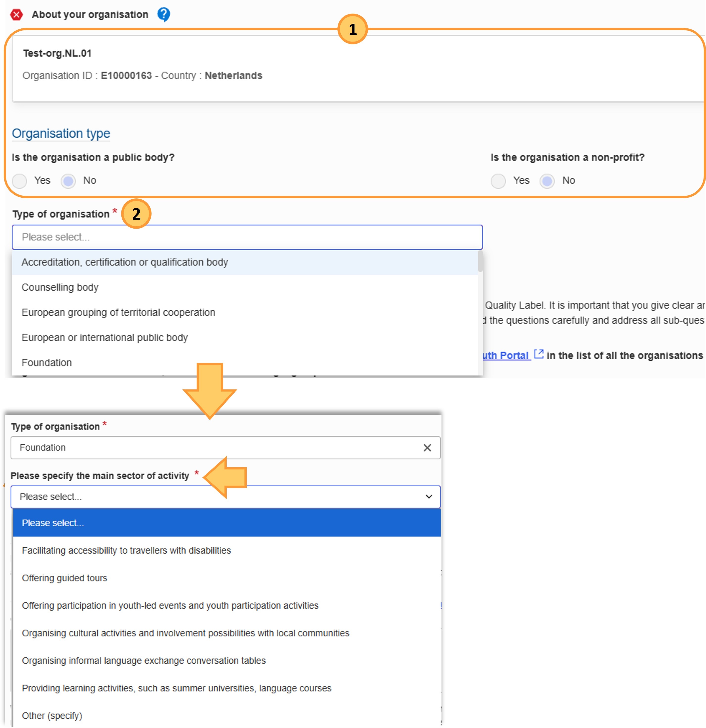Select European or international public body
Image resolution: width=706 pixels, height=728 pixels.
(105, 338)
